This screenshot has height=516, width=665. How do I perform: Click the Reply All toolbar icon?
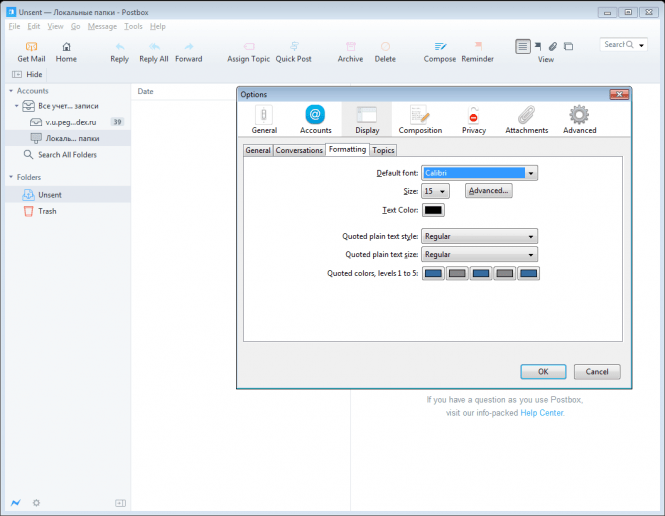click(x=154, y=47)
